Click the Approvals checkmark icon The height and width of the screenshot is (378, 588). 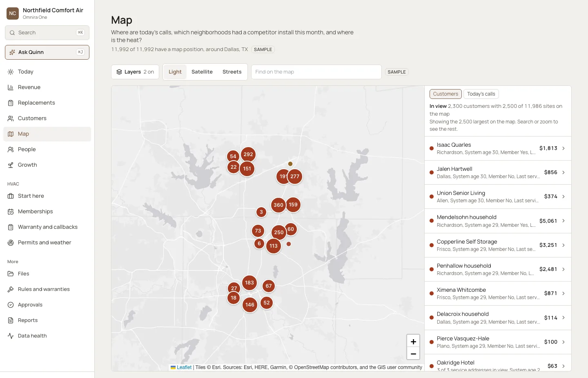pyautogui.click(x=11, y=305)
